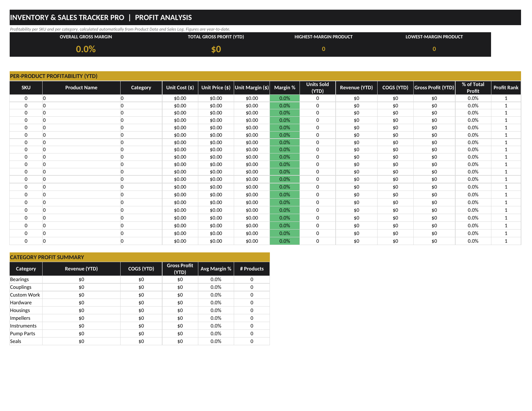Select the Housings category row label
This screenshot has width=532, height=411.
click(20, 310)
